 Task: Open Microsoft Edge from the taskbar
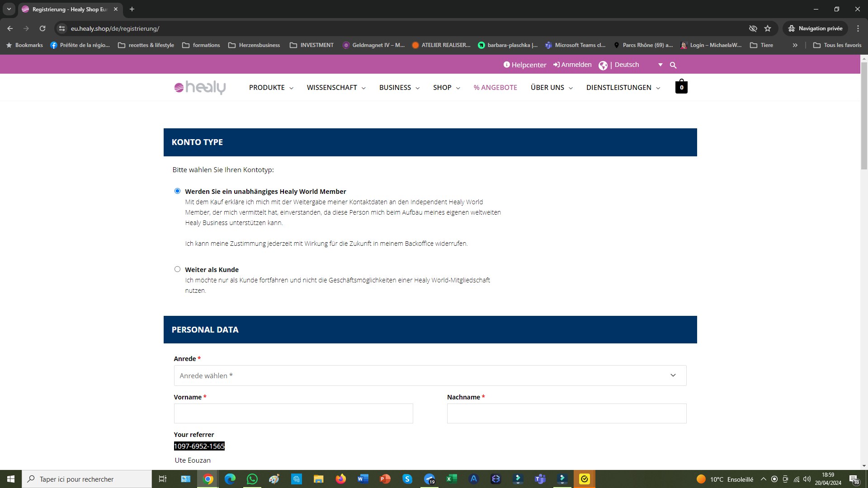point(230,479)
